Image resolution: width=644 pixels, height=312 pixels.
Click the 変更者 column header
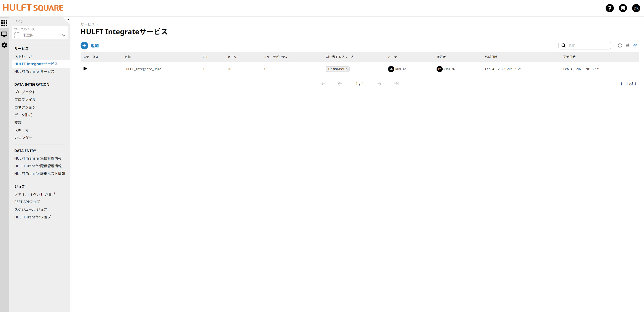tap(441, 57)
